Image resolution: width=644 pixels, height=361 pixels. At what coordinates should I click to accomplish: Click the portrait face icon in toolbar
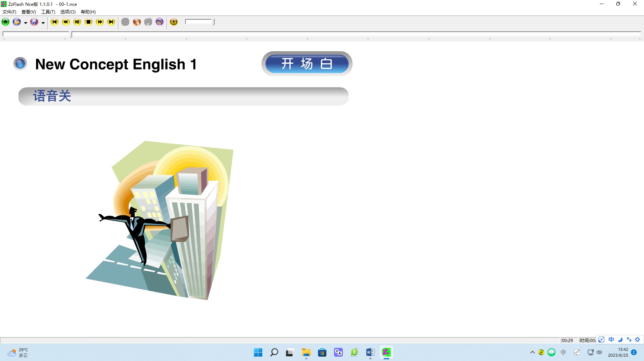coord(137,22)
